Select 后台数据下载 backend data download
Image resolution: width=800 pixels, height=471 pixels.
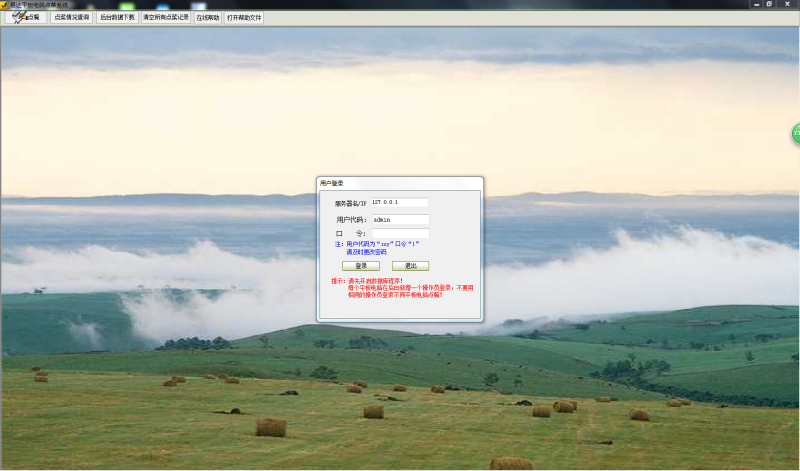pyautogui.click(x=117, y=17)
